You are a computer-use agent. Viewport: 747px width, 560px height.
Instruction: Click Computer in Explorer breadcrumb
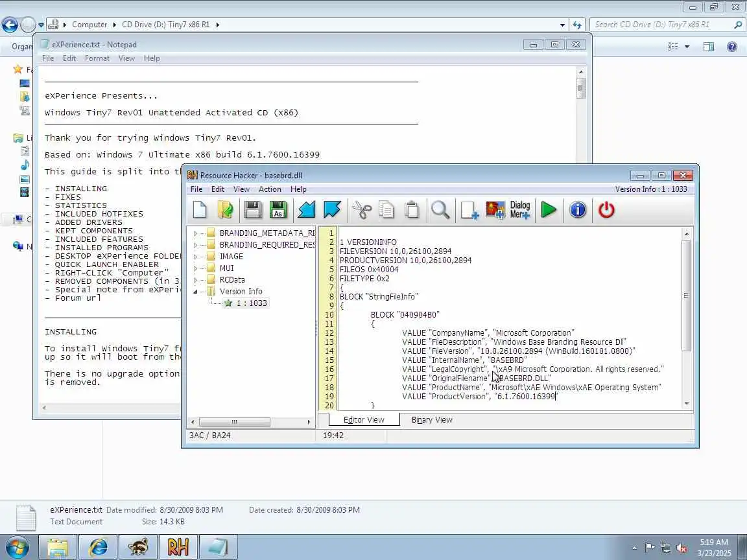pyautogui.click(x=89, y=25)
